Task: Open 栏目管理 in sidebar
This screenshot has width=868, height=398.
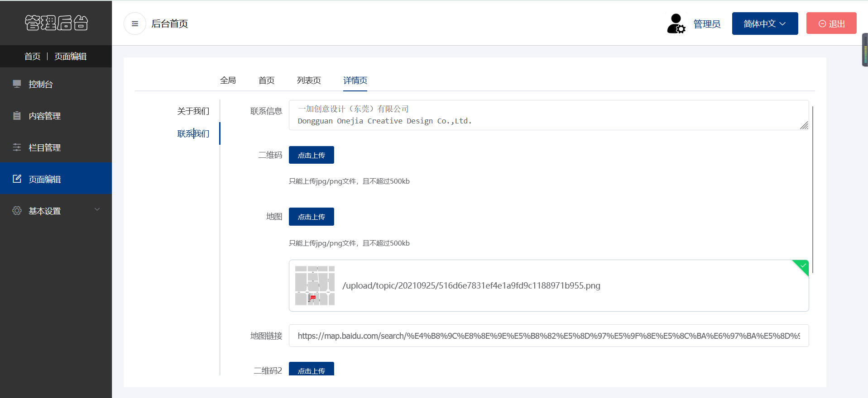Action: pyautogui.click(x=56, y=147)
